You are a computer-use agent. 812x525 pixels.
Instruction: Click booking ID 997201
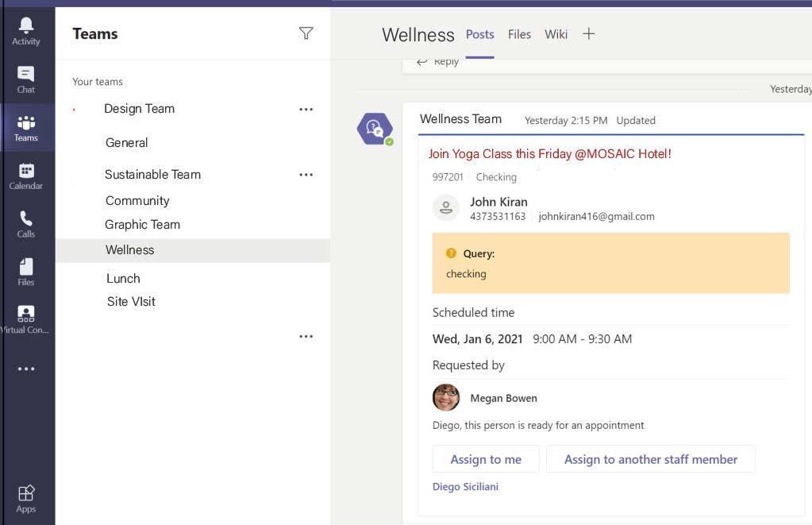(x=448, y=177)
